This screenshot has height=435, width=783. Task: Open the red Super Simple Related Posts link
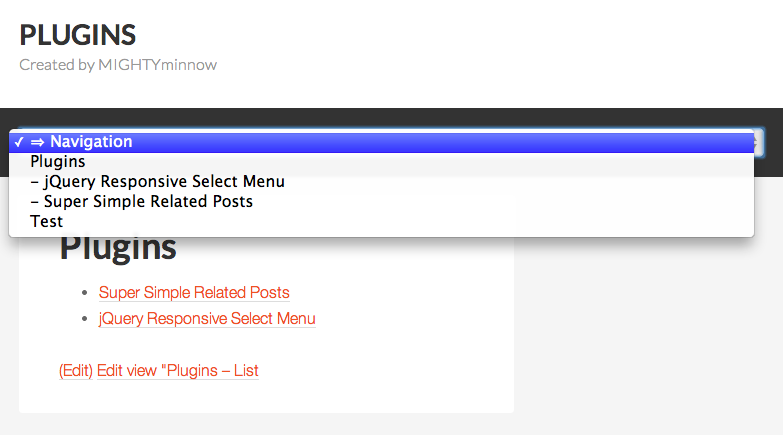pos(194,293)
